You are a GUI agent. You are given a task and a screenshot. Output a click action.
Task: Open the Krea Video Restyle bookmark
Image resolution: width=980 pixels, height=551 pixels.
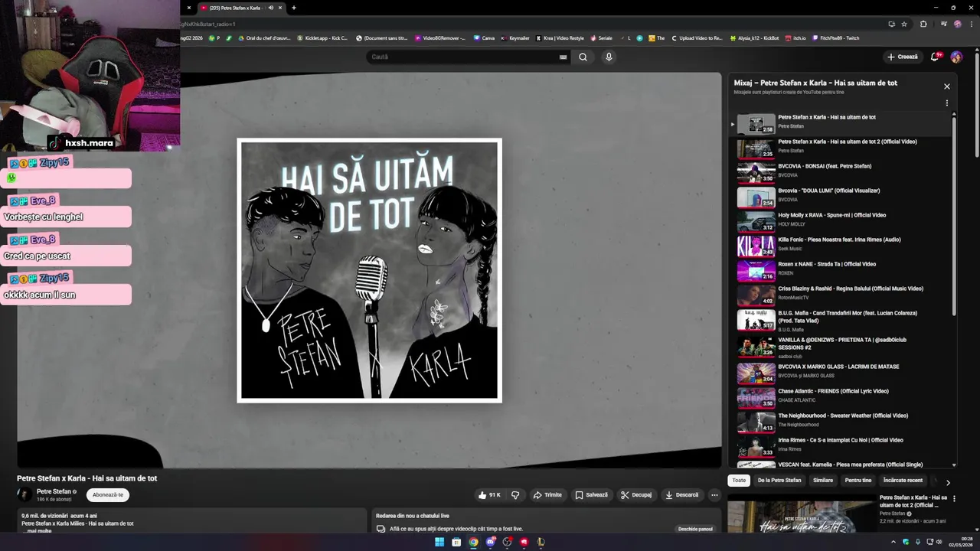pos(560,37)
